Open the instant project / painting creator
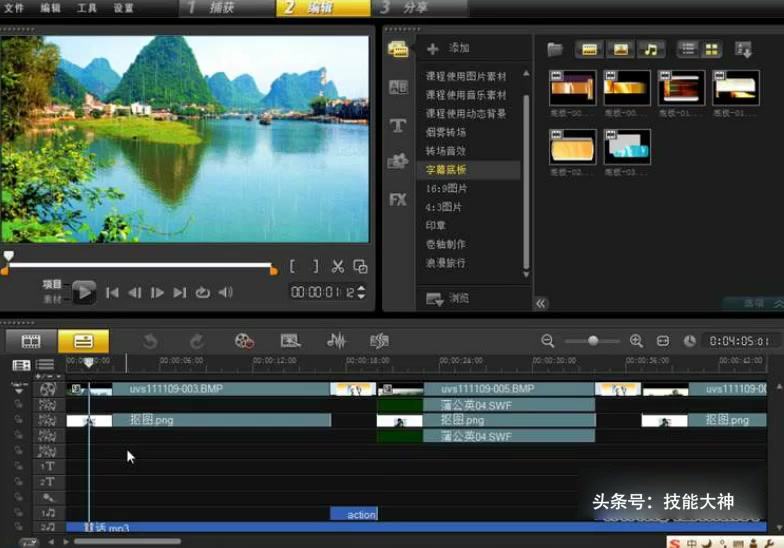This screenshot has height=548, width=784. 290,341
